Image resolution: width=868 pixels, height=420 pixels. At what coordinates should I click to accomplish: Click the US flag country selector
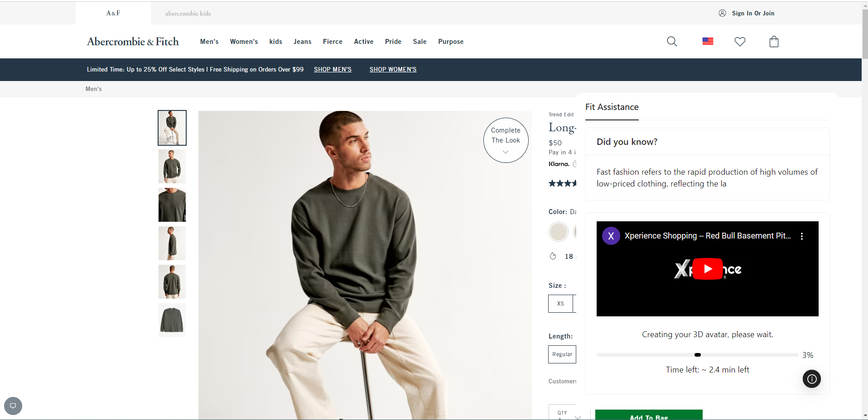pos(708,41)
